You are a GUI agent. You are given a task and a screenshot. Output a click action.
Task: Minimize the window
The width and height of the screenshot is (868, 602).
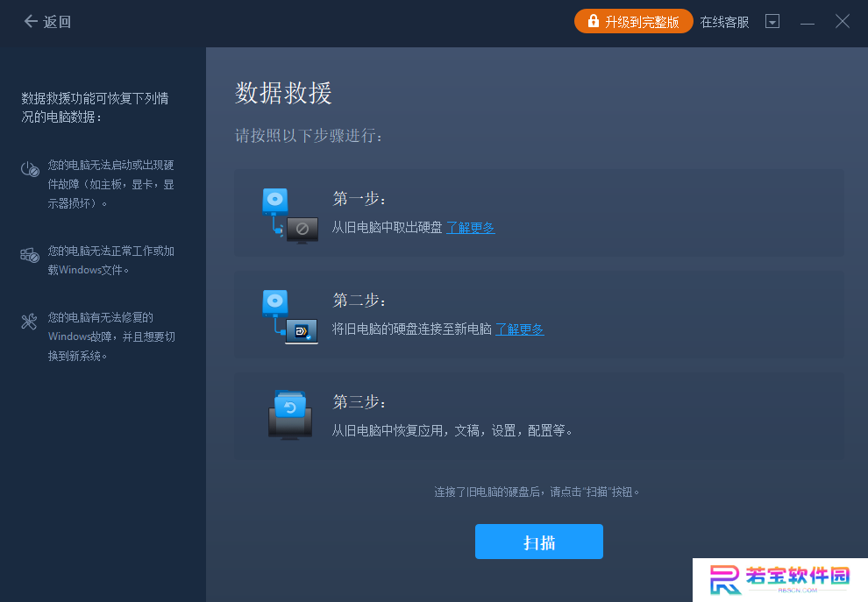[808, 24]
